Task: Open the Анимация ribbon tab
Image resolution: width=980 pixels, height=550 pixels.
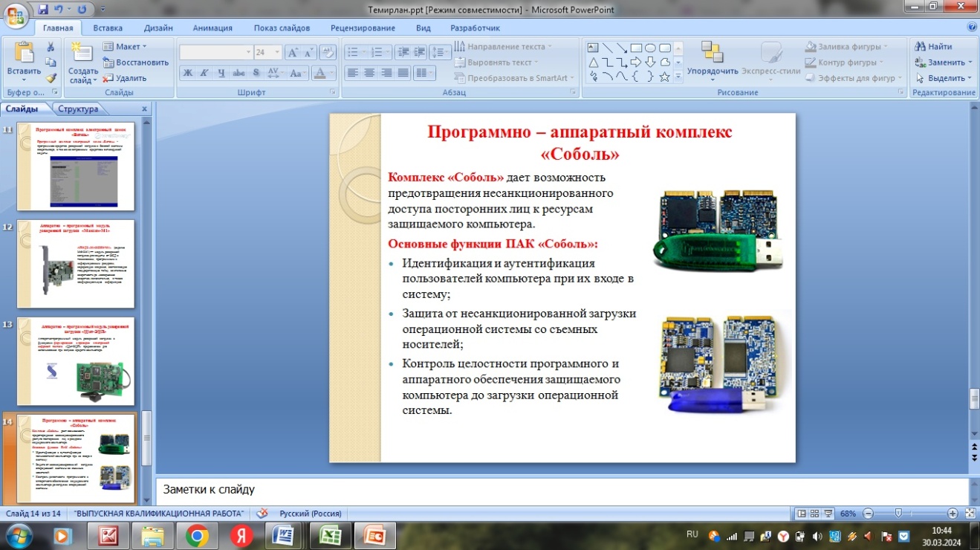Action: coord(212,28)
